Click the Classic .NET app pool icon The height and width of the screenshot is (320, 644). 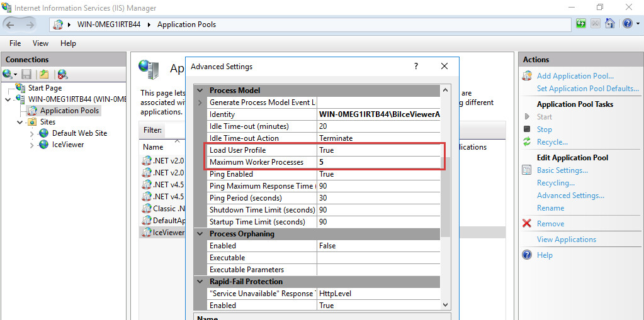pyautogui.click(x=147, y=209)
